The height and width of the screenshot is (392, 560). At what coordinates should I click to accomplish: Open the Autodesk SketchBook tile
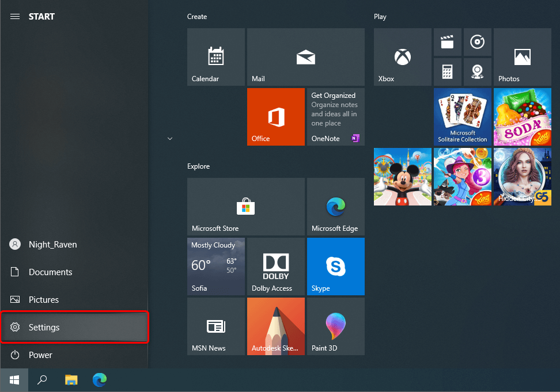[276, 326]
